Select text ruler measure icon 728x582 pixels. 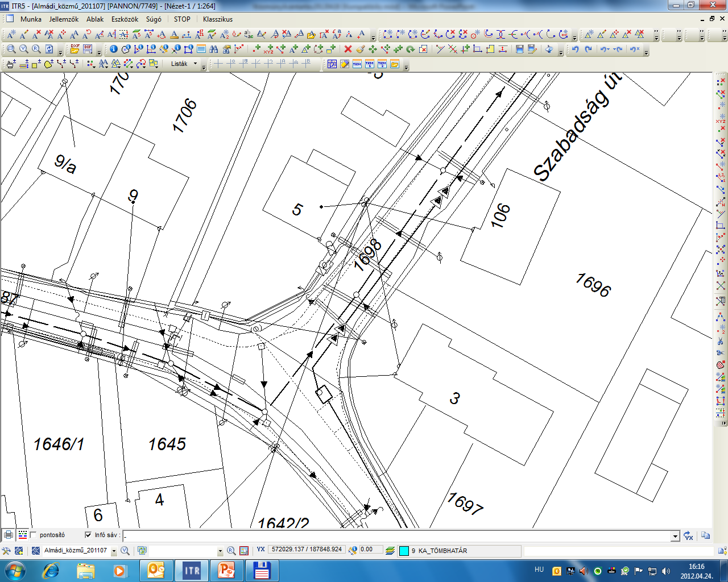click(x=173, y=35)
